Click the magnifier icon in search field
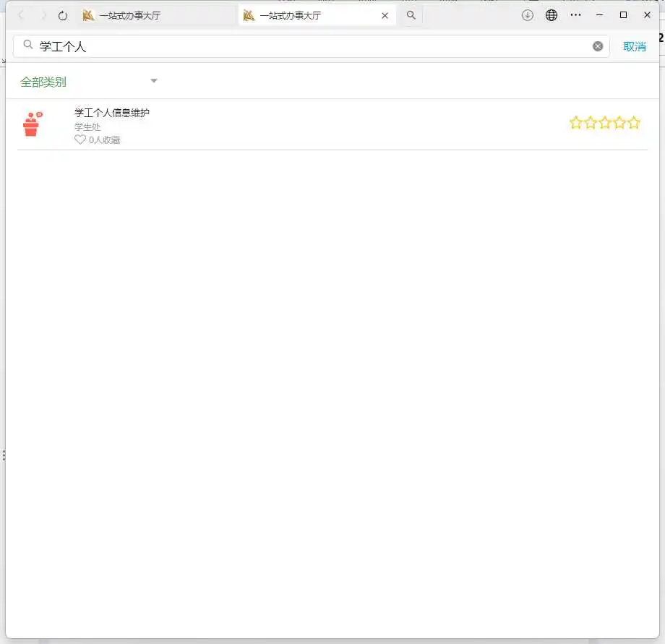Viewport: 665px width, 644px height. pyautogui.click(x=28, y=45)
